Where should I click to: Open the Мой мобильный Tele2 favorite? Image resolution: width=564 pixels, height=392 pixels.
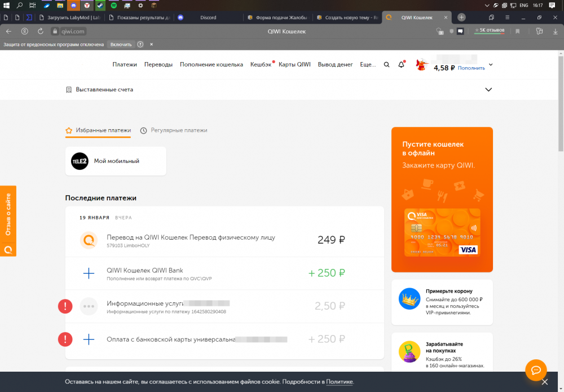pos(116,161)
